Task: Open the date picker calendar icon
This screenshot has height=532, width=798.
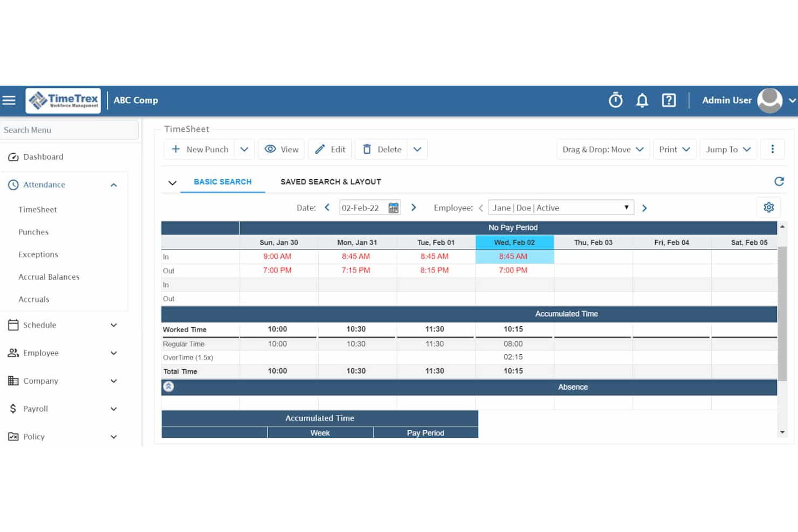Action: (x=394, y=207)
